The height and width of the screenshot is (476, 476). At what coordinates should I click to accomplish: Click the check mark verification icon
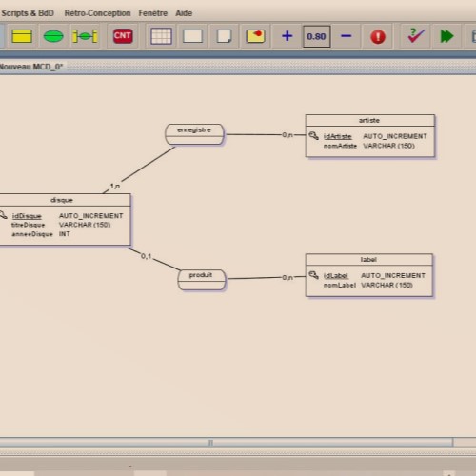click(415, 36)
